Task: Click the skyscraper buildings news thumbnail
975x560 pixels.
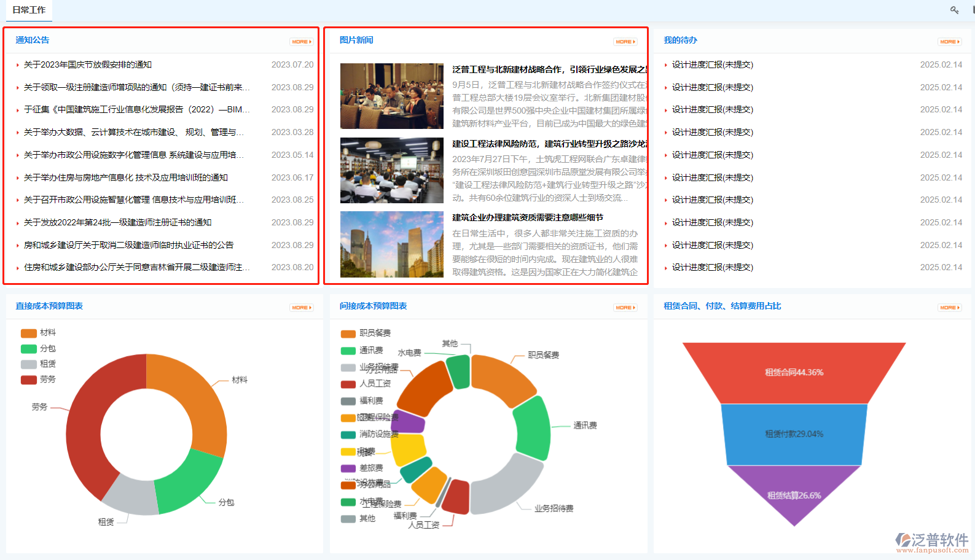Action: coord(391,244)
